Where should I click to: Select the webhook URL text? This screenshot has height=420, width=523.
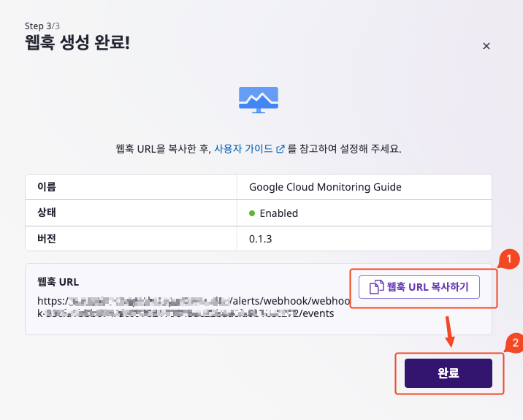194,308
